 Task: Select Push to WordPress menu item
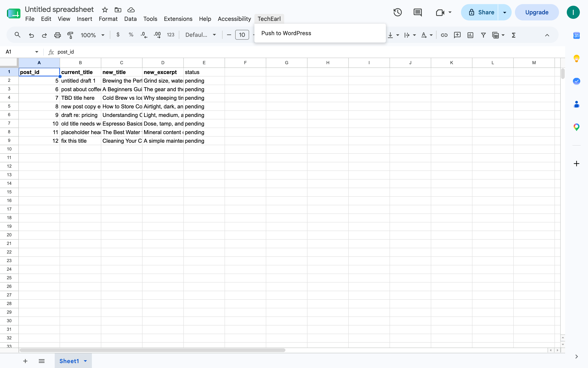pos(320,33)
